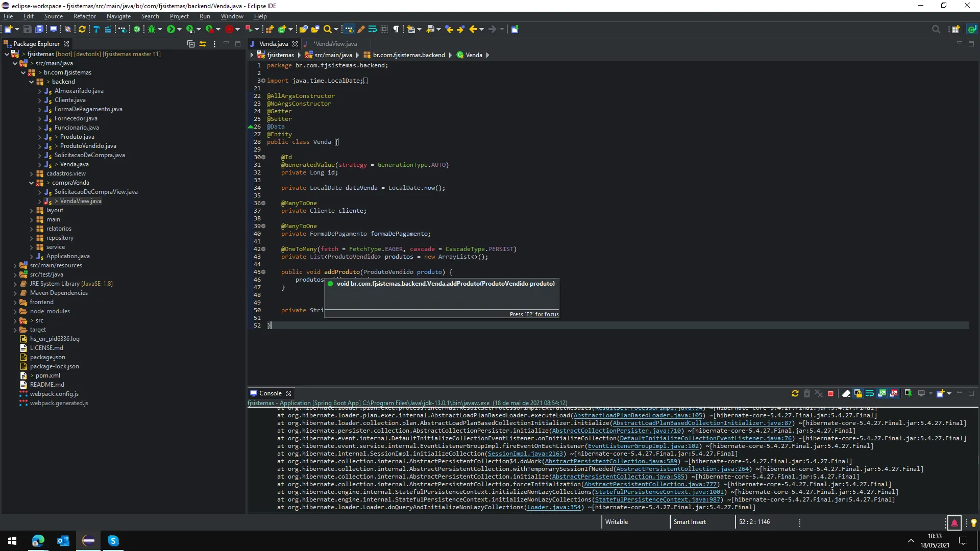The image size is (980, 551).
Task: Open the dropdown arrow next to Run button
Action: tap(179, 30)
